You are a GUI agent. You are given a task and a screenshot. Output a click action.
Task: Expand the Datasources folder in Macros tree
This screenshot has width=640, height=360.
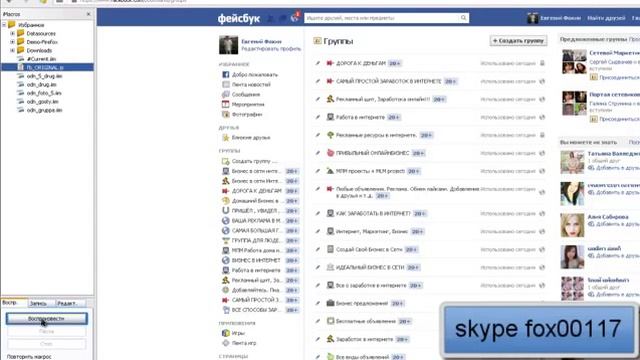(12, 33)
